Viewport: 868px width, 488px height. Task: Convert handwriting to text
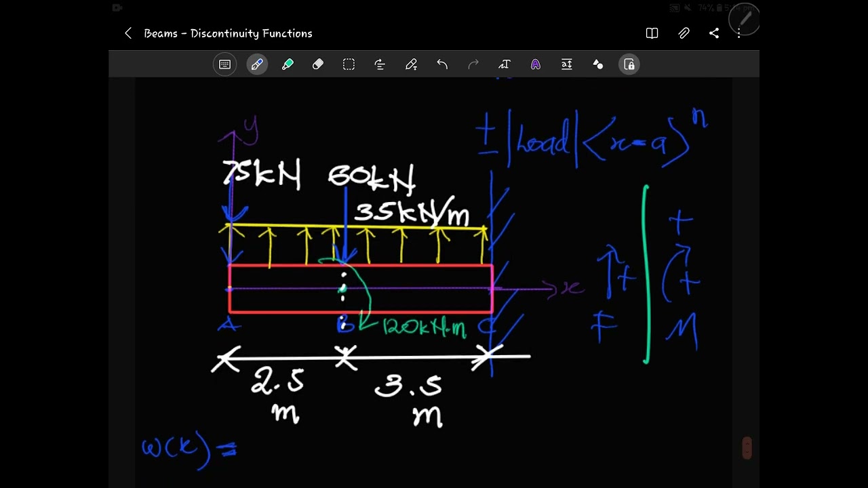[504, 64]
